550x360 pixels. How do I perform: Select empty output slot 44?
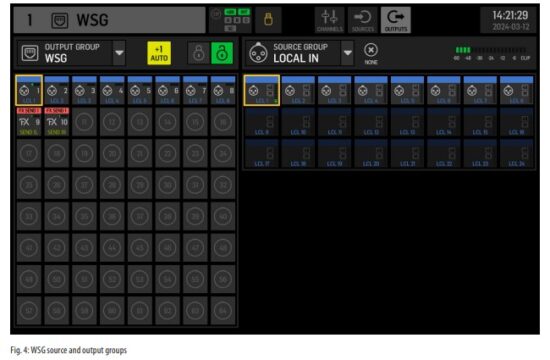tap(112, 248)
